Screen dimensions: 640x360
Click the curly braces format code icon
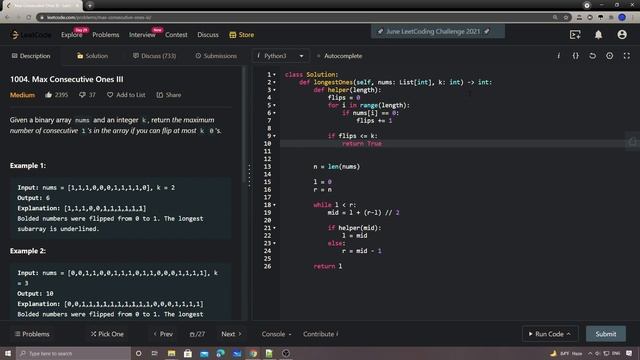(x=576, y=56)
